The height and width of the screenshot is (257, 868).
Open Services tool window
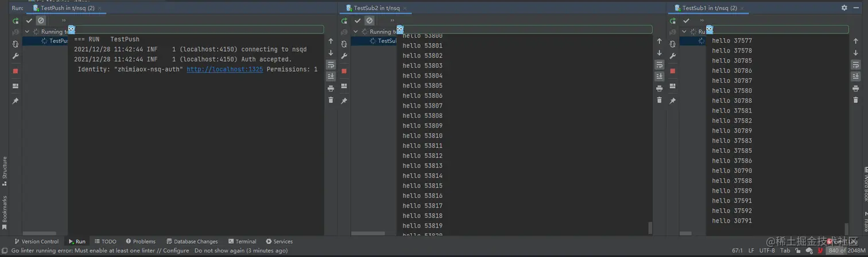coord(279,241)
